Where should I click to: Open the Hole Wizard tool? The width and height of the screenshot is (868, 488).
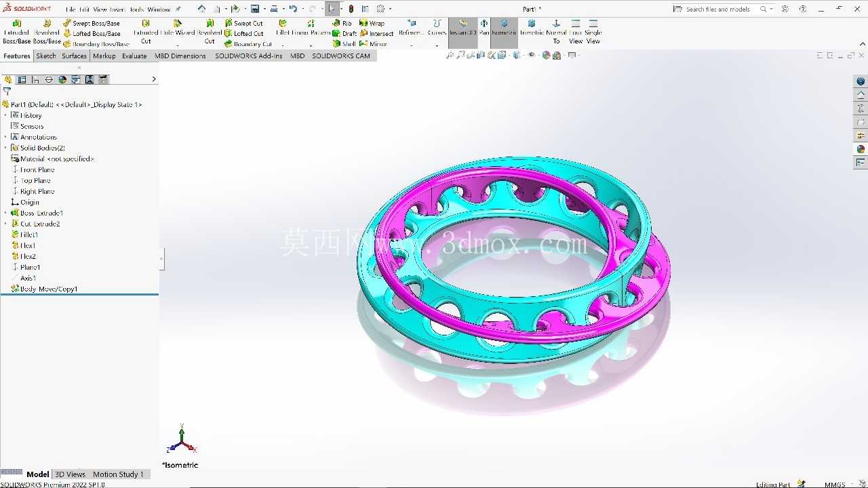coord(178,28)
